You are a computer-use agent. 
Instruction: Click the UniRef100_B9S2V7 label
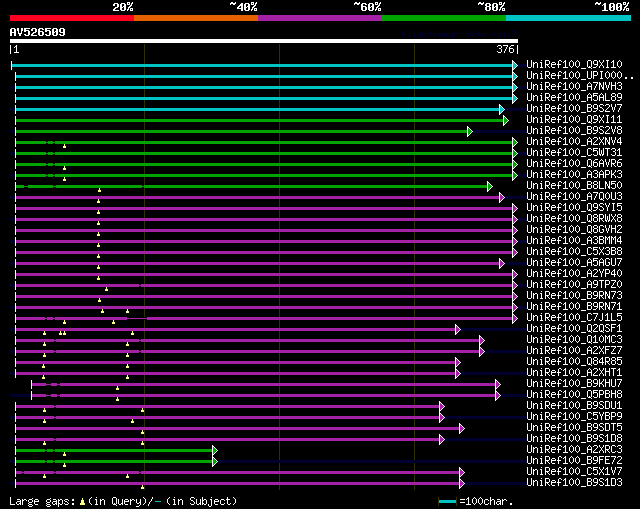point(574,109)
